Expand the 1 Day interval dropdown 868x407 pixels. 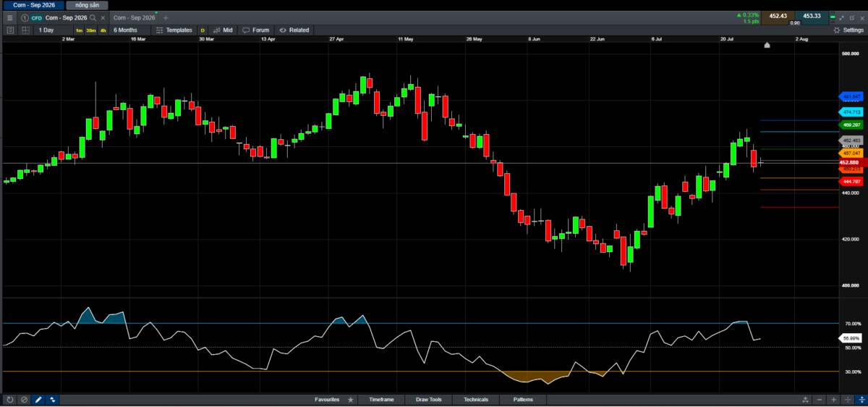46,30
